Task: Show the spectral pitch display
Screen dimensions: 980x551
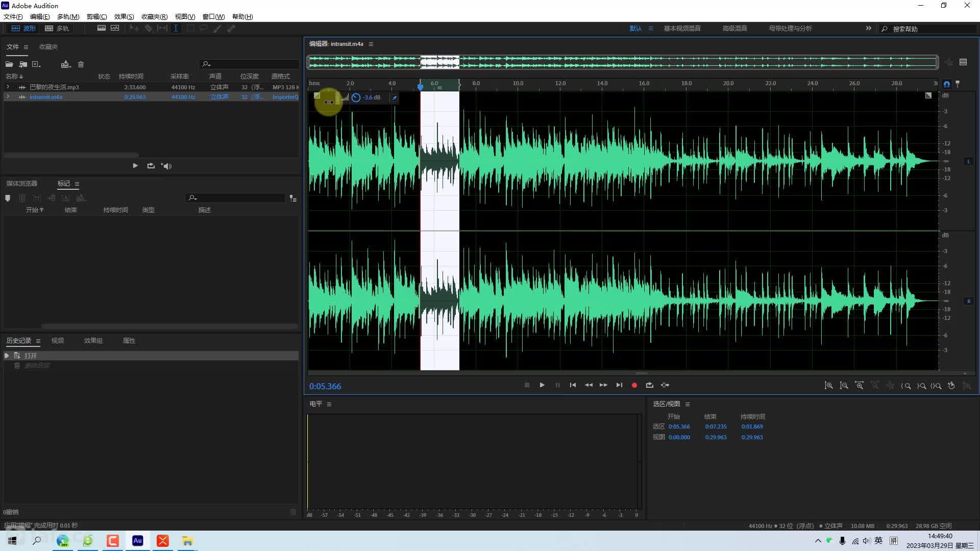Action: click(x=115, y=29)
